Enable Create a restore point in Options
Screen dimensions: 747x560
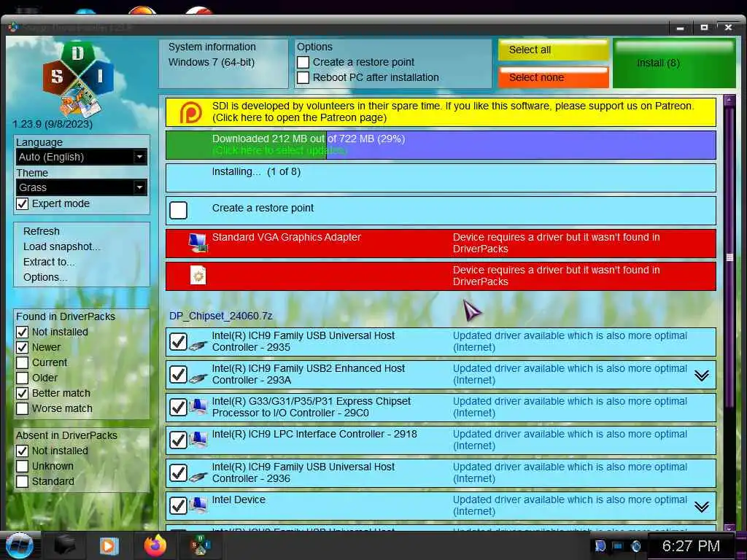(x=303, y=63)
